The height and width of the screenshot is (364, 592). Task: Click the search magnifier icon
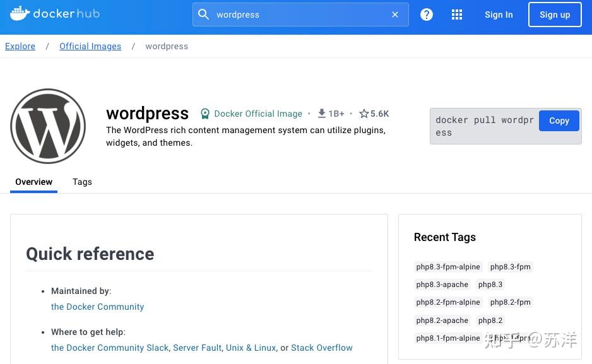coord(203,14)
